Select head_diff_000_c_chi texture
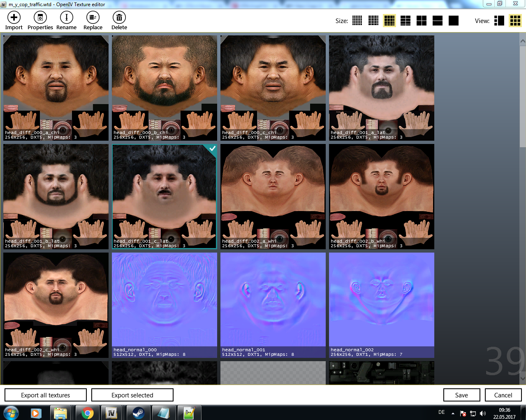The image size is (526, 420). tap(273, 88)
